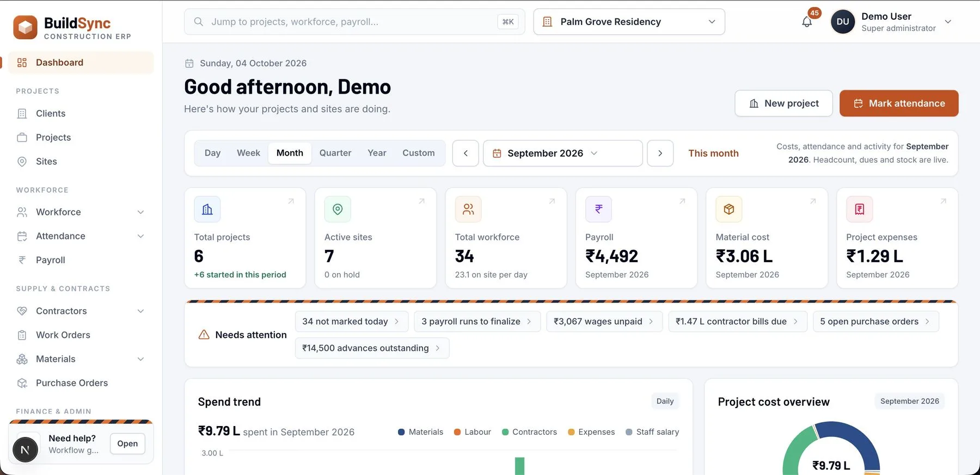Screen dimensions: 980x475
Task: Switch to the Day period tab
Action: pos(212,153)
